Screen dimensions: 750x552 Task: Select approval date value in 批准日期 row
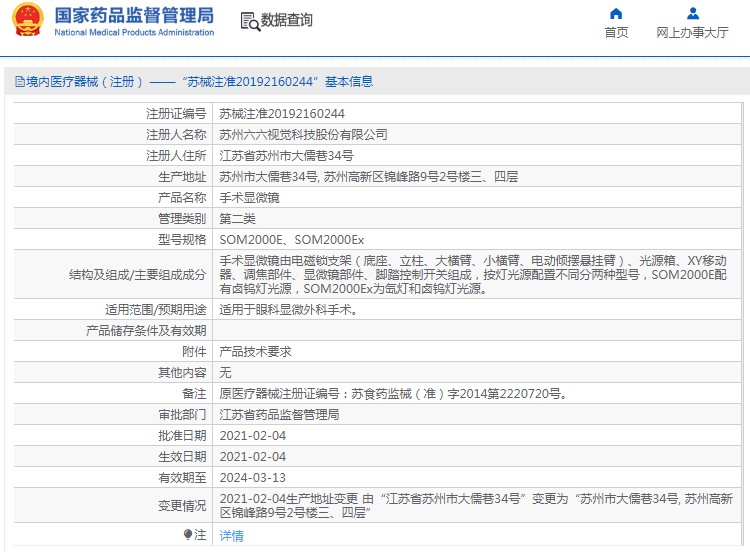253,436
